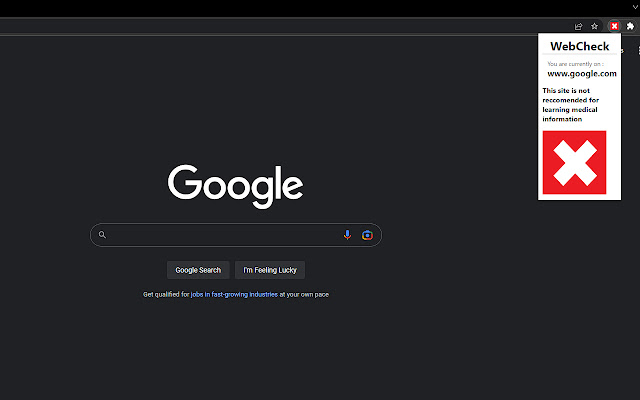Open the Extensions puzzle piece menu
The height and width of the screenshot is (400, 640).
click(630, 26)
